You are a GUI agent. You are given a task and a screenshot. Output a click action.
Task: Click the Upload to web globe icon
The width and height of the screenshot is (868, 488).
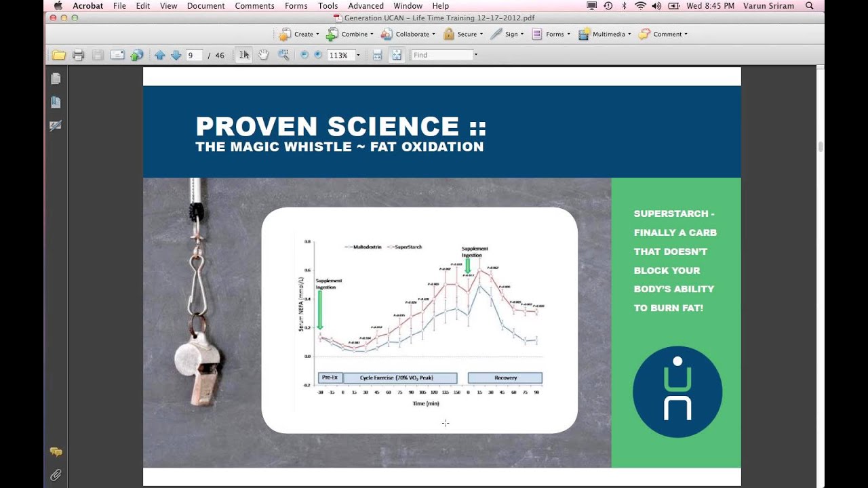(x=137, y=55)
